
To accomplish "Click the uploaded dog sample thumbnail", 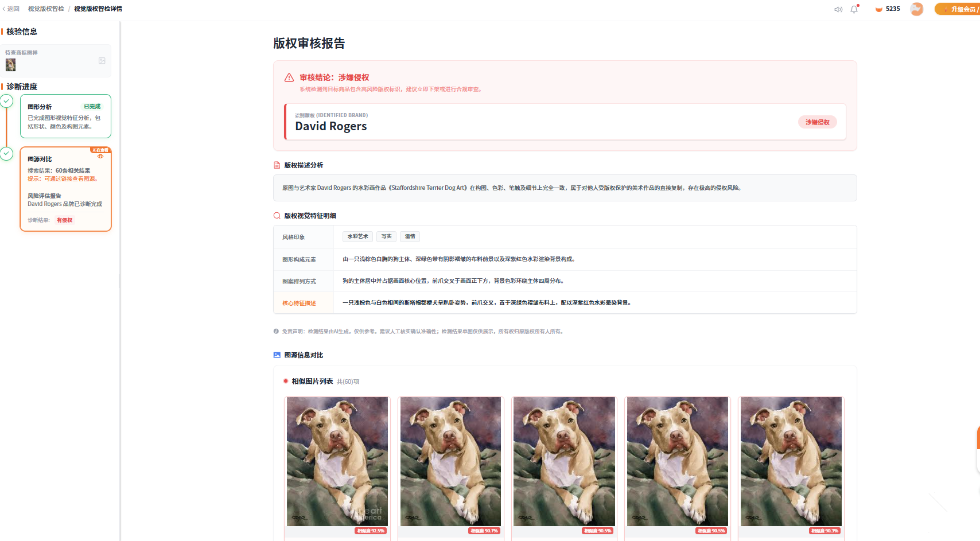I will click(x=10, y=65).
